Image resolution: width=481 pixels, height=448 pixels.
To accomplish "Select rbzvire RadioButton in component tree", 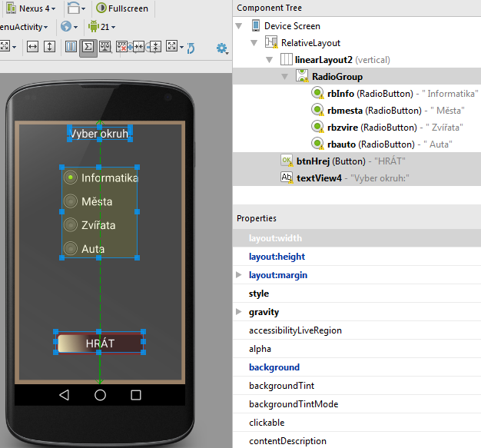I will pos(395,128).
